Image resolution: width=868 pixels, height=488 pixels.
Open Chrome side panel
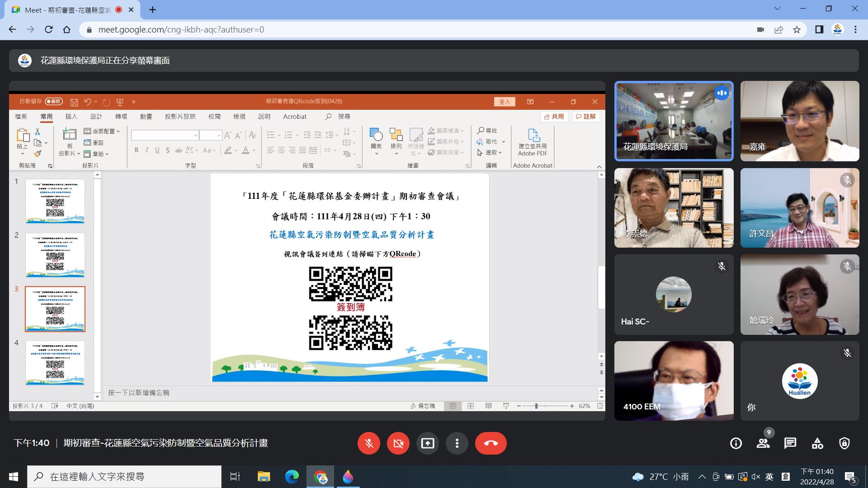pos(819,30)
